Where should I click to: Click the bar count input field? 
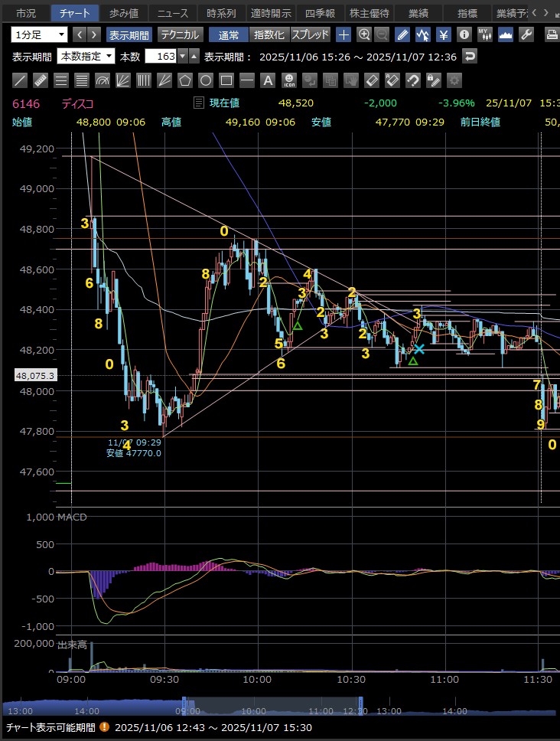click(160, 56)
